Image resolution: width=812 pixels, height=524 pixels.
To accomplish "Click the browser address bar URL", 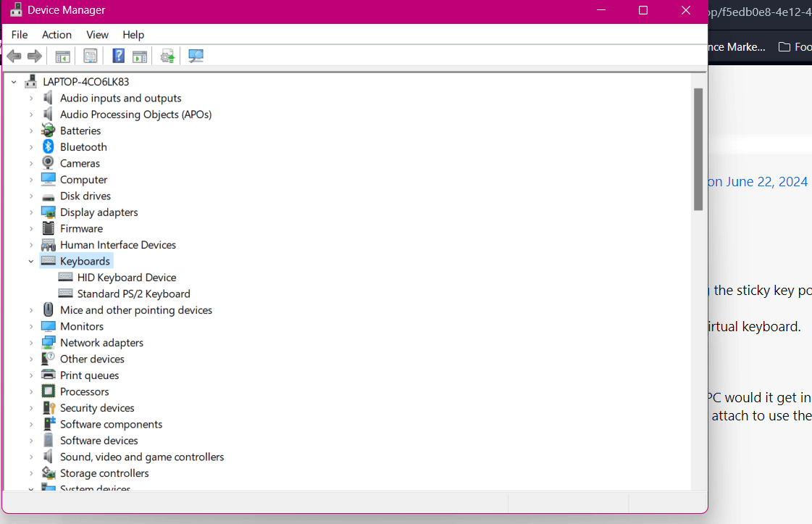I will pyautogui.click(x=760, y=12).
